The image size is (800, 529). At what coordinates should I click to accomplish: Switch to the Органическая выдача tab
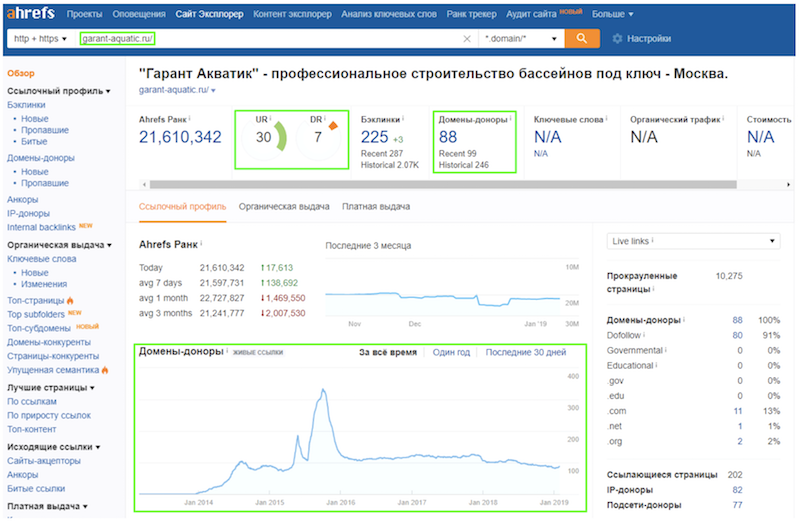coord(284,207)
